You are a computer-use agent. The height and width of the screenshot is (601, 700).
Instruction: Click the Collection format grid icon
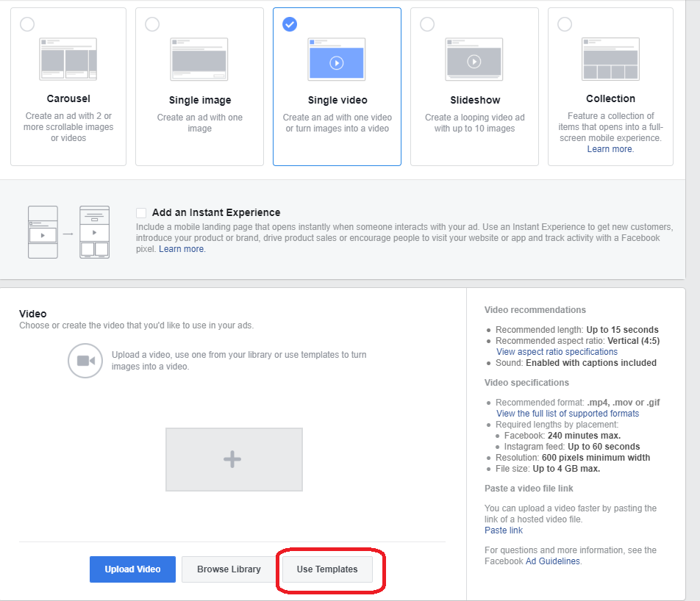pos(610,59)
